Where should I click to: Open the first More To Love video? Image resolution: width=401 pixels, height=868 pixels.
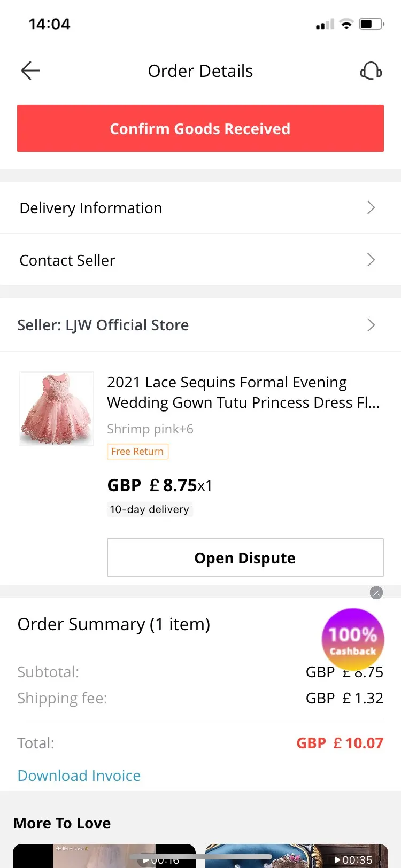tap(104, 856)
